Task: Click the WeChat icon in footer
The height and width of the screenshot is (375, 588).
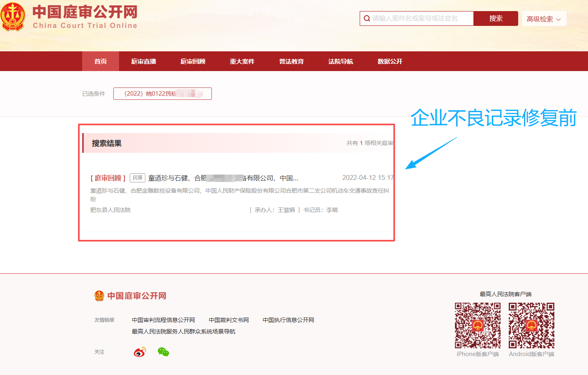Action: pyautogui.click(x=163, y=352)
